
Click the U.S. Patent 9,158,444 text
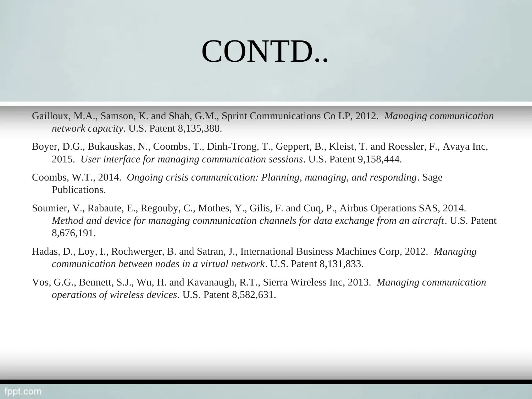coord(355,159)
